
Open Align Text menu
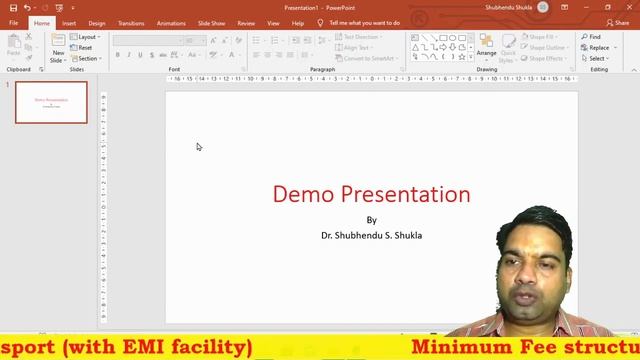353,48
